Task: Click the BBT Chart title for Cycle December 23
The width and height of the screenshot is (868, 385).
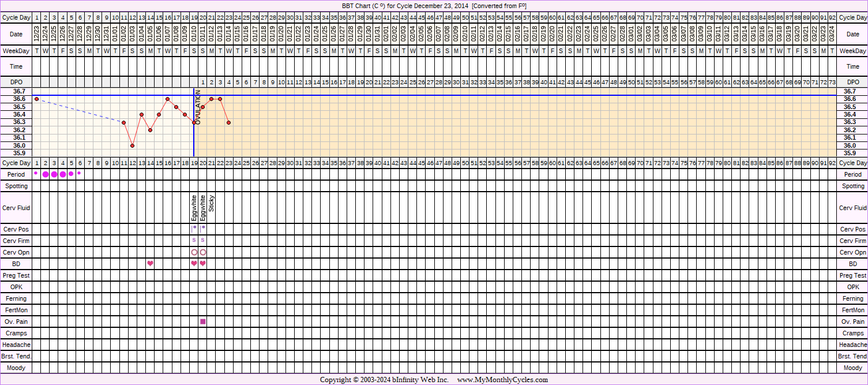Action: coord(434,6)
